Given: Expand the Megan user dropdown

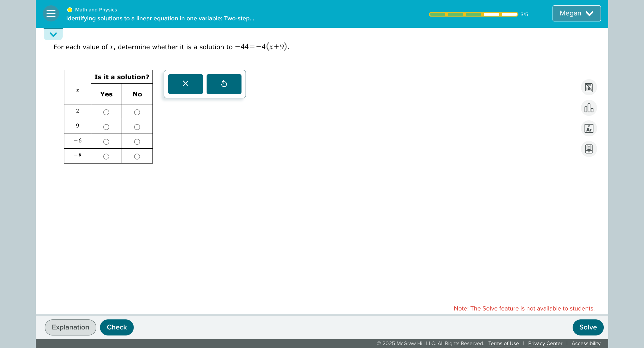Looking at the screenshot, I should point(576,13).
